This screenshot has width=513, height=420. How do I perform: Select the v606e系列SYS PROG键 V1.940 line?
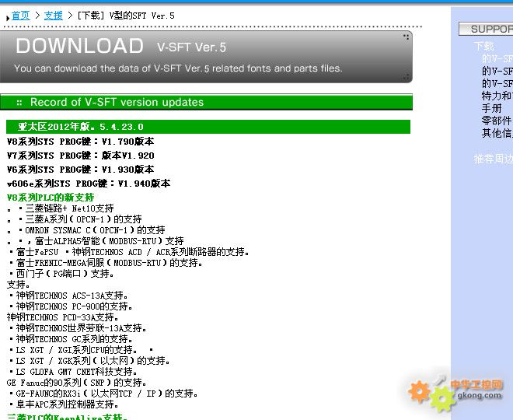coord(89,184)
